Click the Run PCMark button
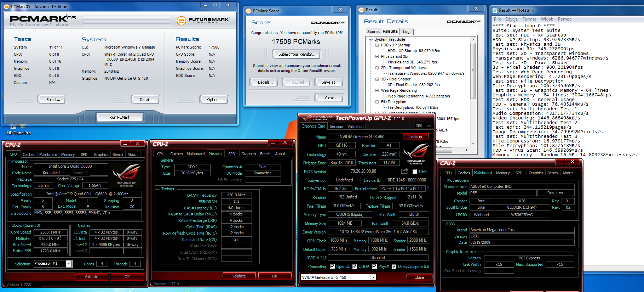The height and width of the screenshot is (292, 644). 120,117
